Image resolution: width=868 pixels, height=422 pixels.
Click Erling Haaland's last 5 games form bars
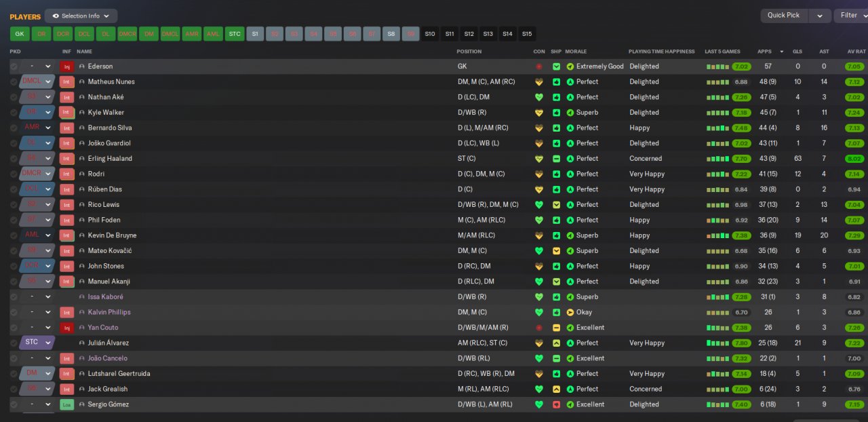click(x=717, y=159)
